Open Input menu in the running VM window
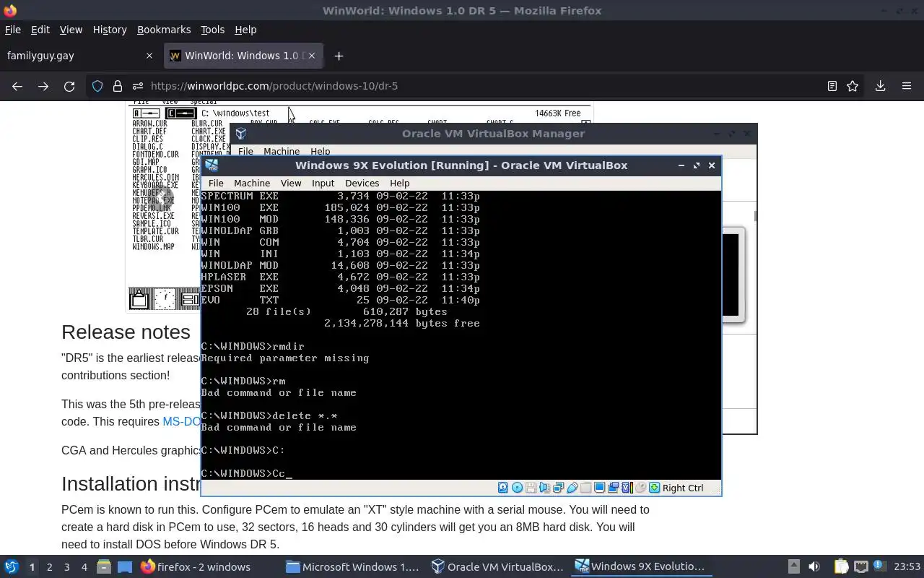 (x=323, y=184)
